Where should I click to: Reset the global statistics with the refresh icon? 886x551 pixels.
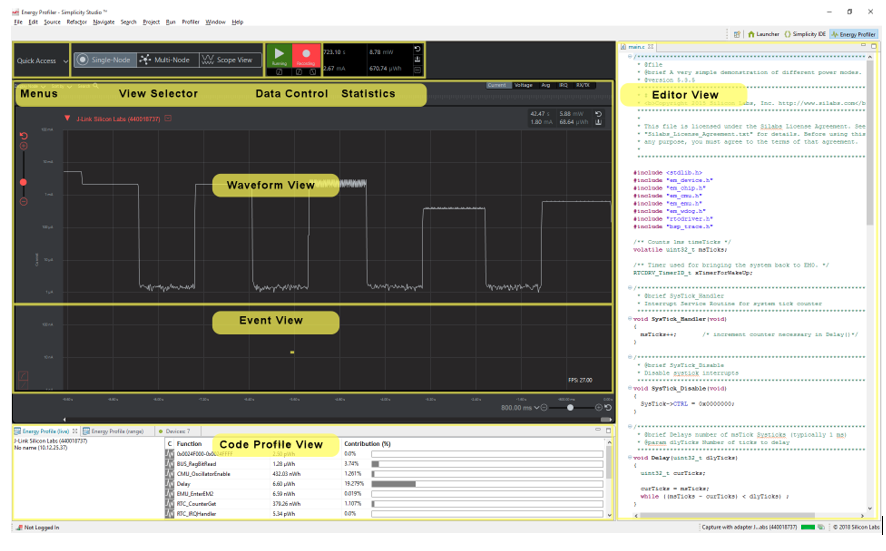418,50
